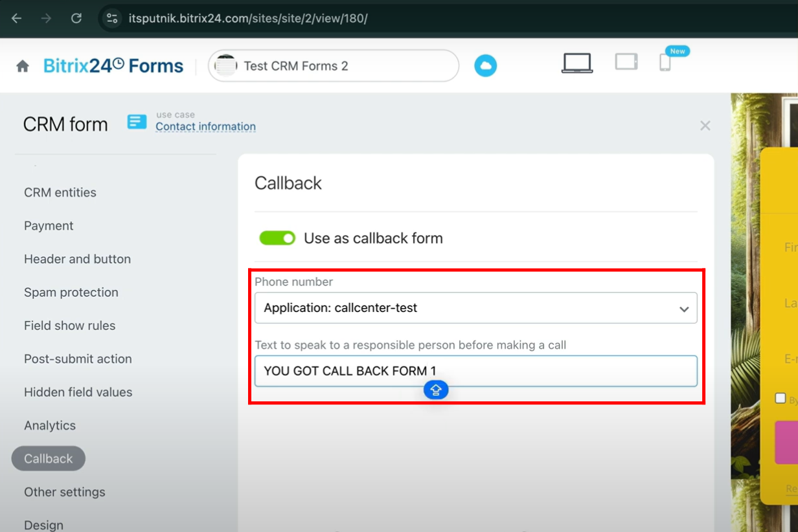798x532 pixels.
Task: Toggle Use as callback form switch
Action: pyautogui.click(x=277, y=238)
